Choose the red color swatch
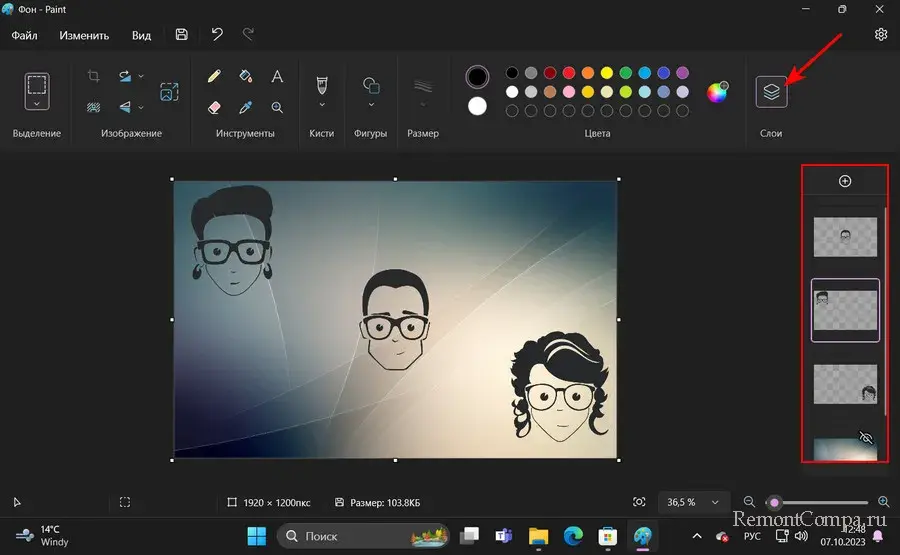 pos(568,73)
